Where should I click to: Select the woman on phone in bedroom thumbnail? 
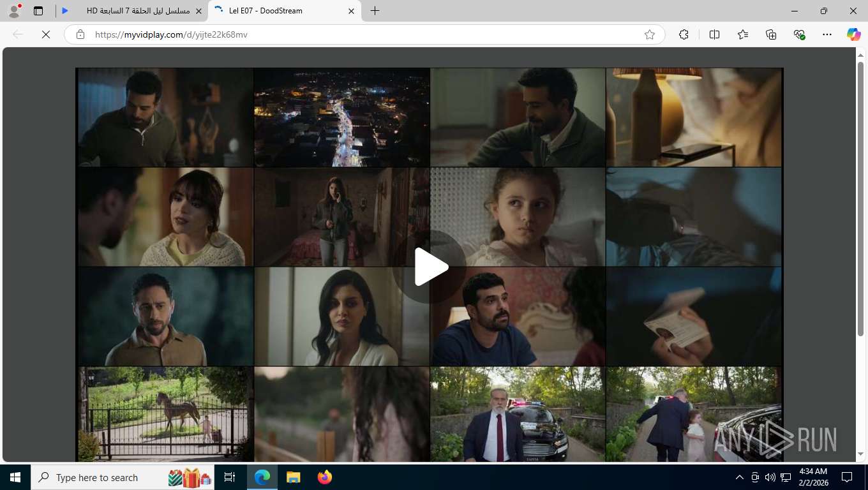[342, 217]
